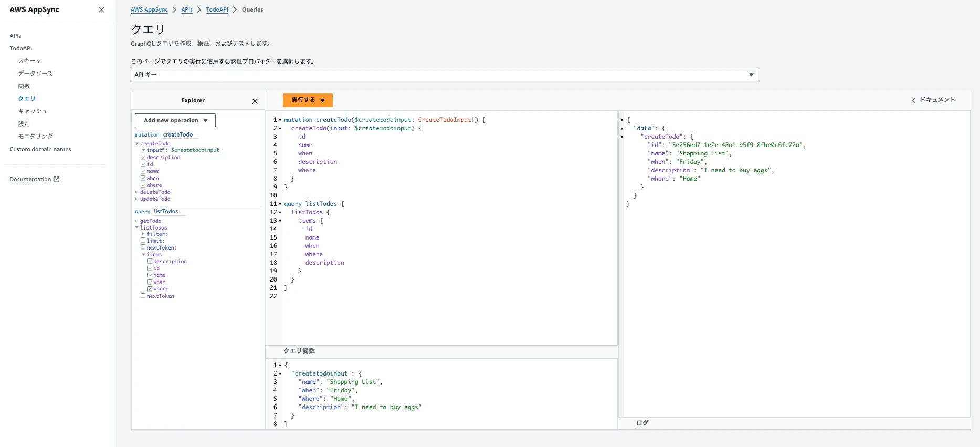Uncheck the name field under listTodos items
The image size is (980, 447).
point(150,275)
